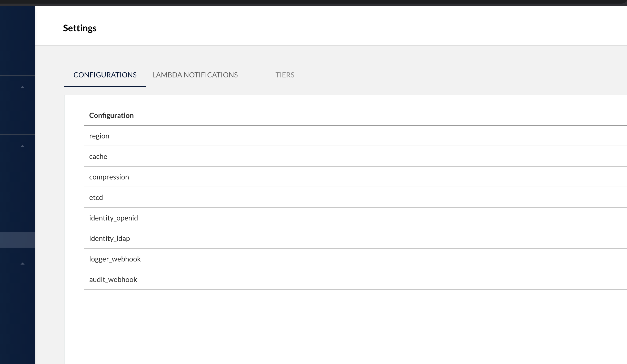627x364 pixels.
Task: Select the logger_webhook configuration row
Action: [x=115, y=259]
